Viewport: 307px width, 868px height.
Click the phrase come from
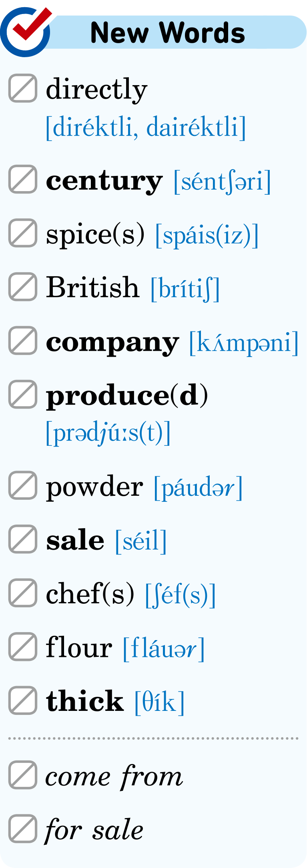click(x=114, y=776)
